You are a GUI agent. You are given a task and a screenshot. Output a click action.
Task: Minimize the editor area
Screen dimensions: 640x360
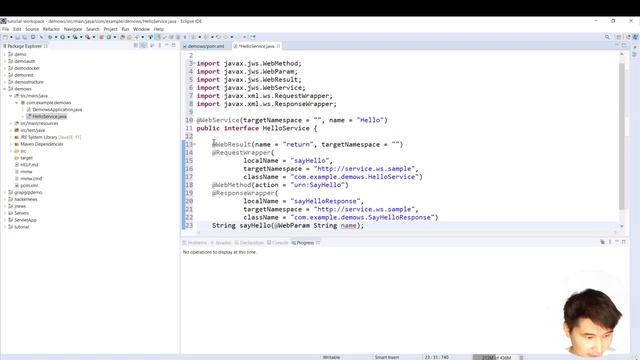617,45
